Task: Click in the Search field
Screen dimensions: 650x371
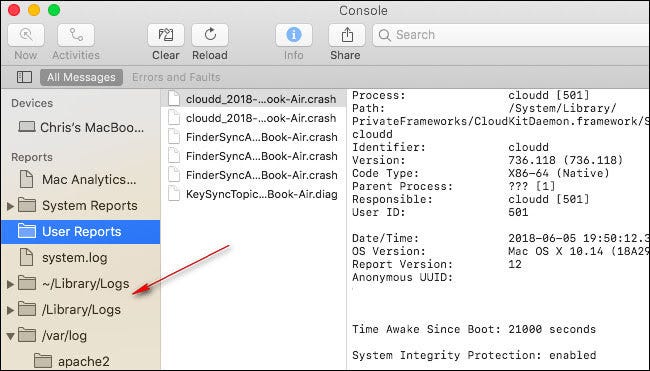Action: [511, 35]
